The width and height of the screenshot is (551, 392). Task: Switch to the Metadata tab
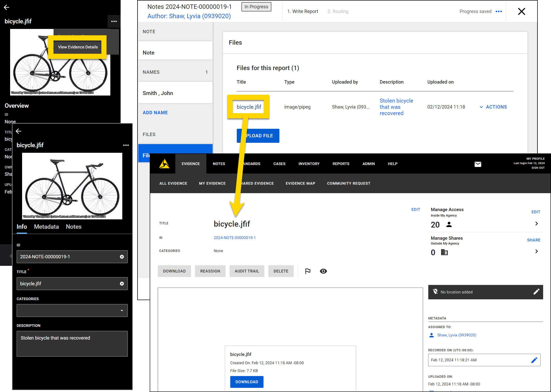pos(46,227)
